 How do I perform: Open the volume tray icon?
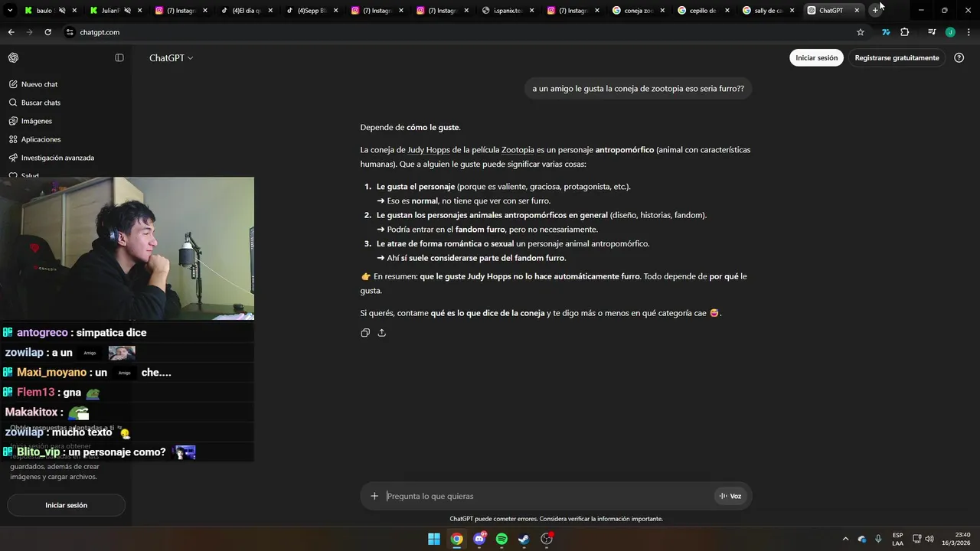(929, 539)
